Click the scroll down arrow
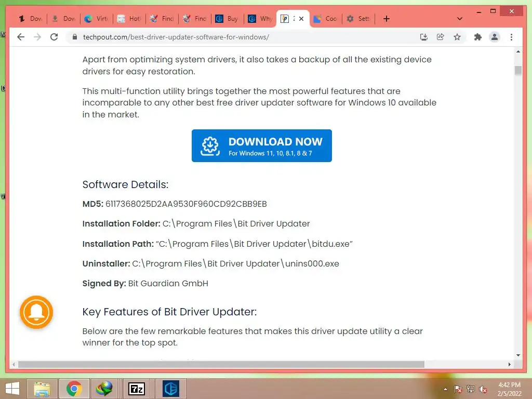 [x=518, y=355]
